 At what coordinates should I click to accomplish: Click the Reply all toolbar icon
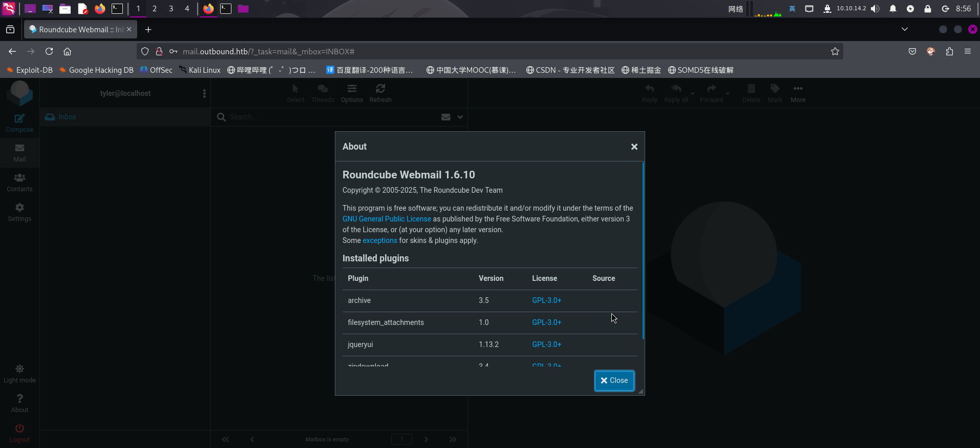[x=676, y=93]
